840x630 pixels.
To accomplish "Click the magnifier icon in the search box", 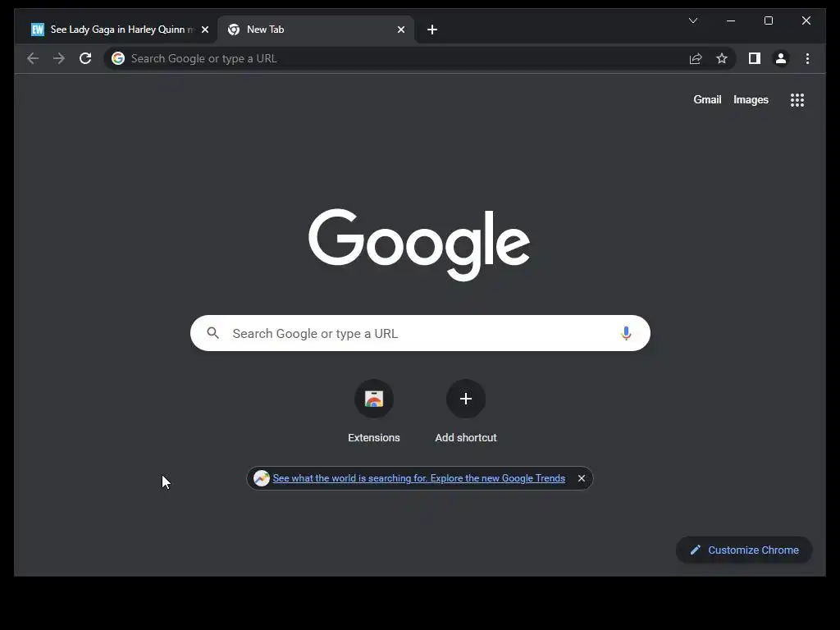I will pyautogui.click(x=212, y=333).
